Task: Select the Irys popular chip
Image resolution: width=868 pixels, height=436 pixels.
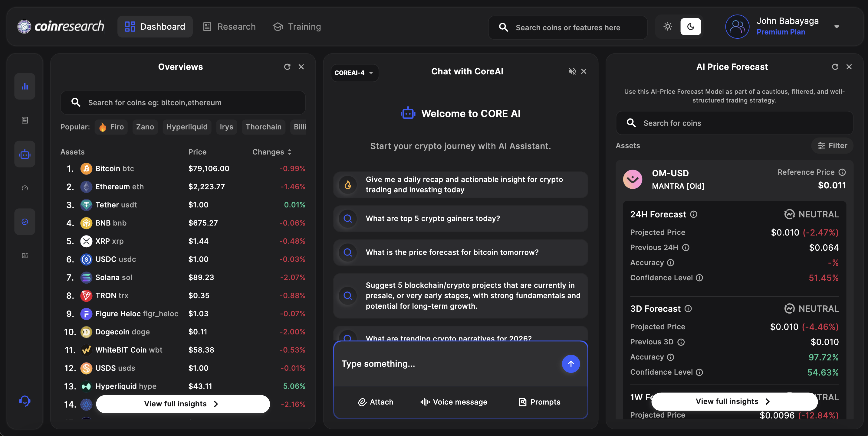Action: tap(226, 127)
